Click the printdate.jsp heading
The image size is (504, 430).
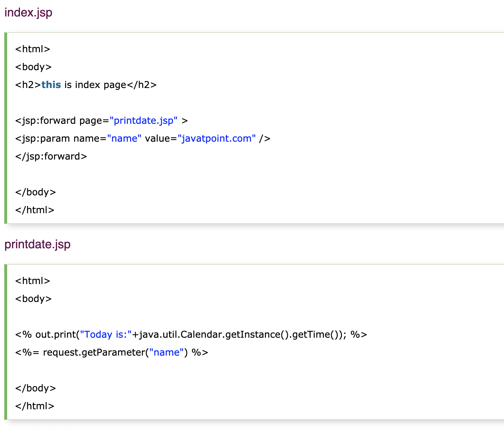pos(37,244)
